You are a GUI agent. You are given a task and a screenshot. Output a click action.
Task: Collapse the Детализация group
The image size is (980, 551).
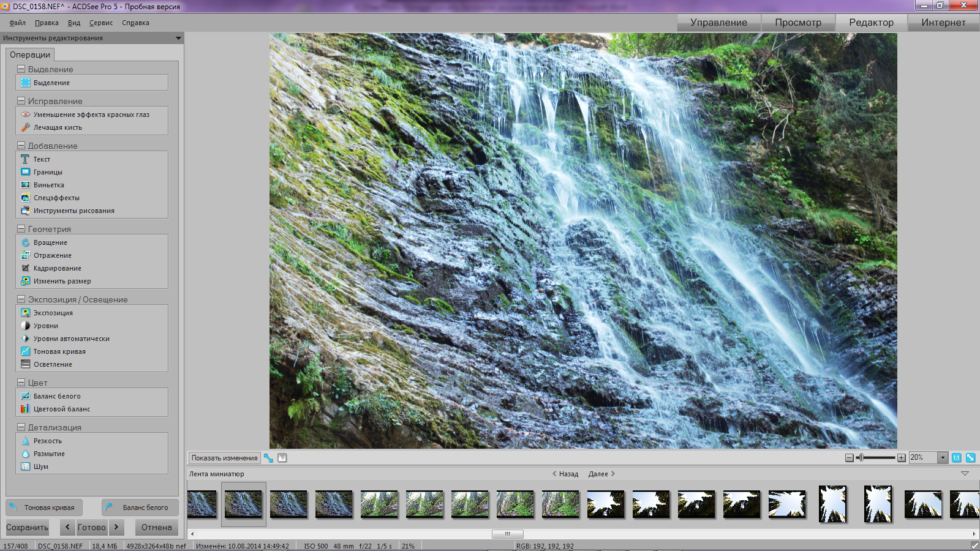click(x=21, y=427)
